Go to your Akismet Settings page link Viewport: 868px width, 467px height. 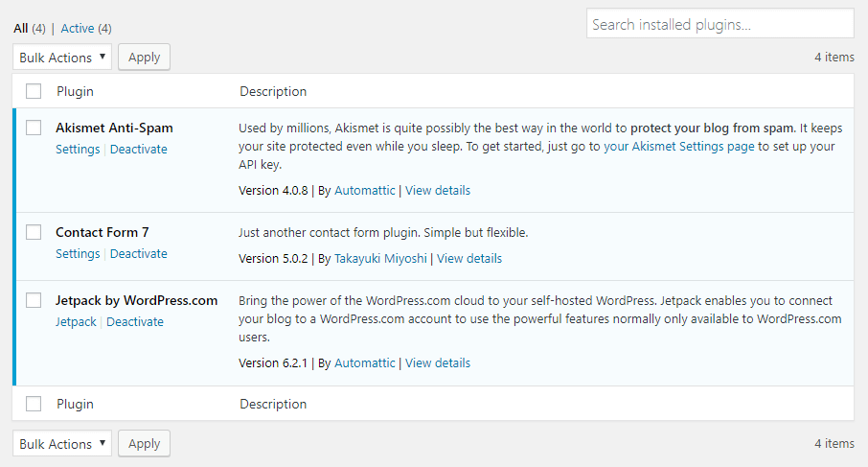pyautogui.click(x=679, y=147)
